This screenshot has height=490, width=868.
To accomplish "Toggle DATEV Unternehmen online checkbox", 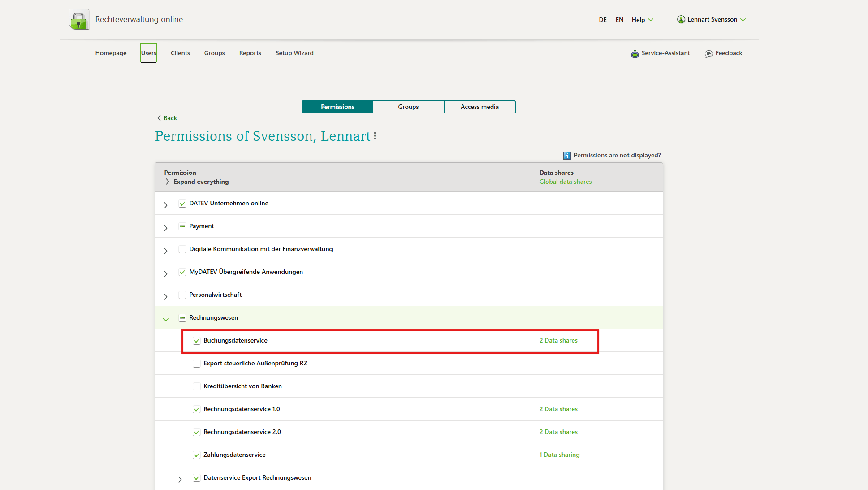I will pyautogui.click(x=182, y=204).
